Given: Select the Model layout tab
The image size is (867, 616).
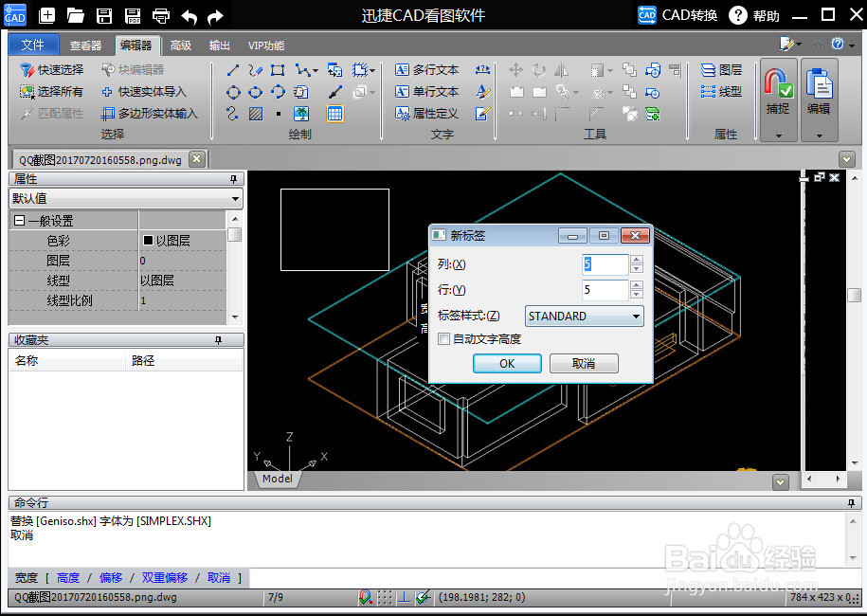Looking at the screenshot, I should (x=278, y=479).
